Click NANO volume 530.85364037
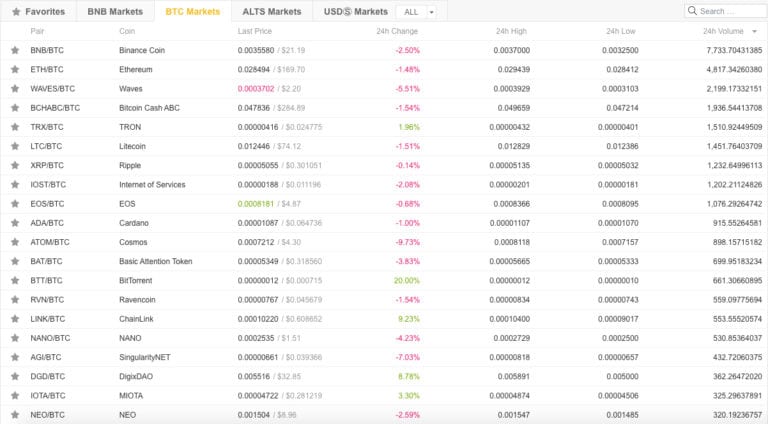The image size is (768, 424). (737, 338)
